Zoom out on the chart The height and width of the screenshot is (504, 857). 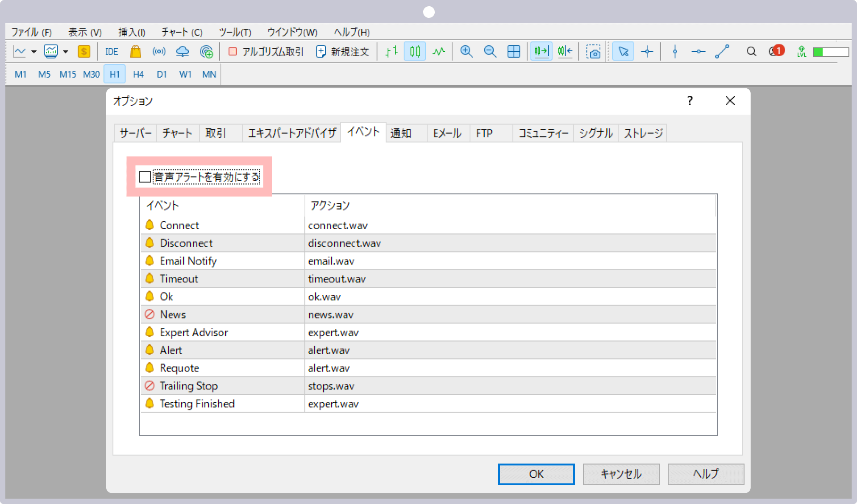point(490,52)
